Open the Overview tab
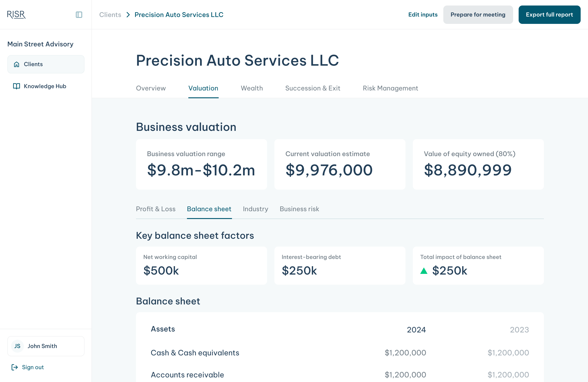This screenshot has height=382, width=588. (151, 88)
